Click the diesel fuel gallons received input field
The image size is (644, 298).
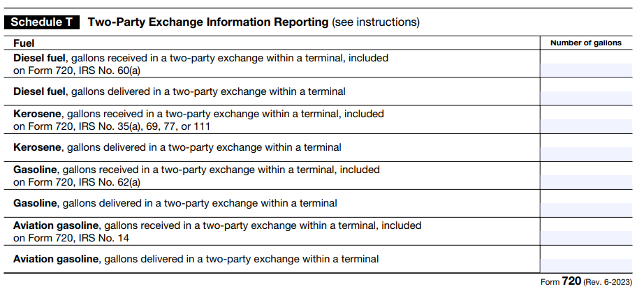(x=585, y=70)
